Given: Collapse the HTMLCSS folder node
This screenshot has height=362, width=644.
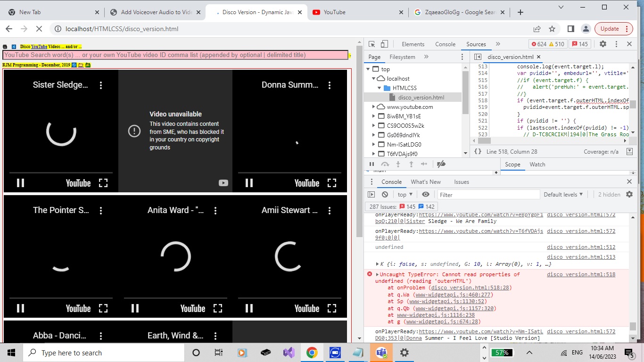Looking at the screenshot, I should (379, 88).
